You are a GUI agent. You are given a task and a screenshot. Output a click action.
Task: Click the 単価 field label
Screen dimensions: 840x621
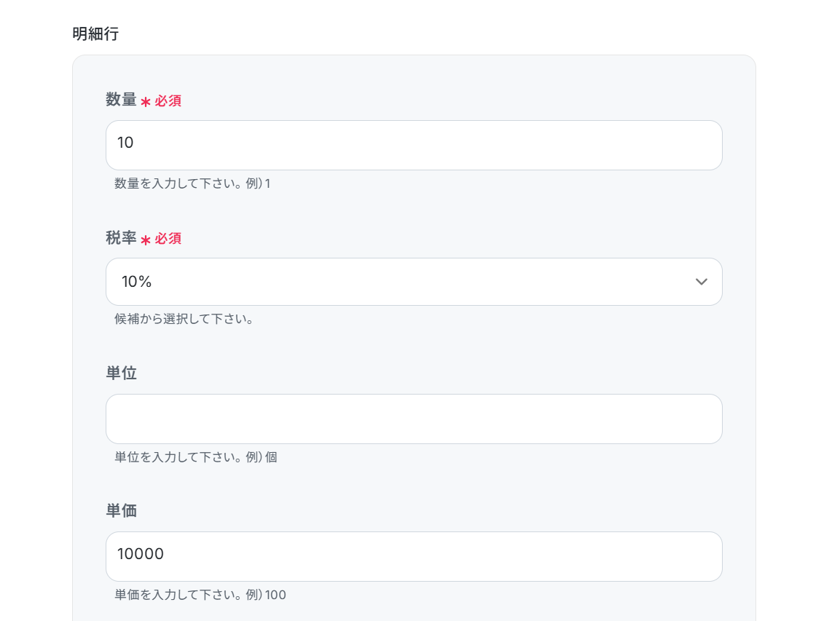tap(121, 511)
